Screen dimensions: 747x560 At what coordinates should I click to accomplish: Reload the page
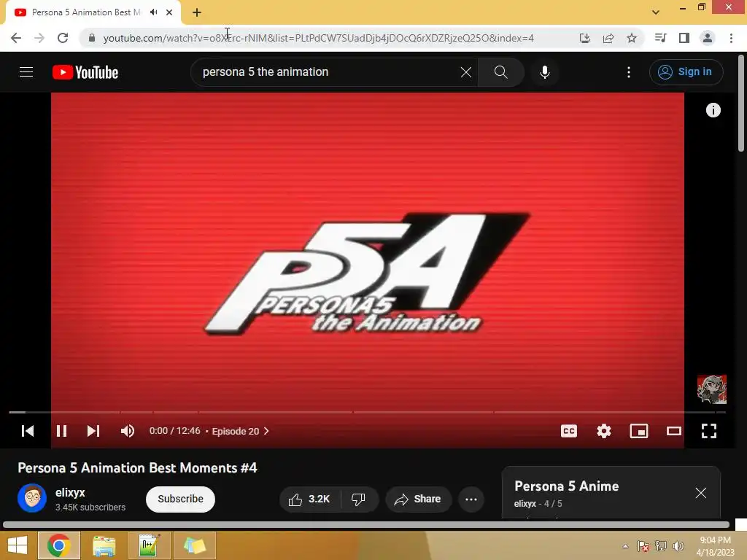pos(63,38)
